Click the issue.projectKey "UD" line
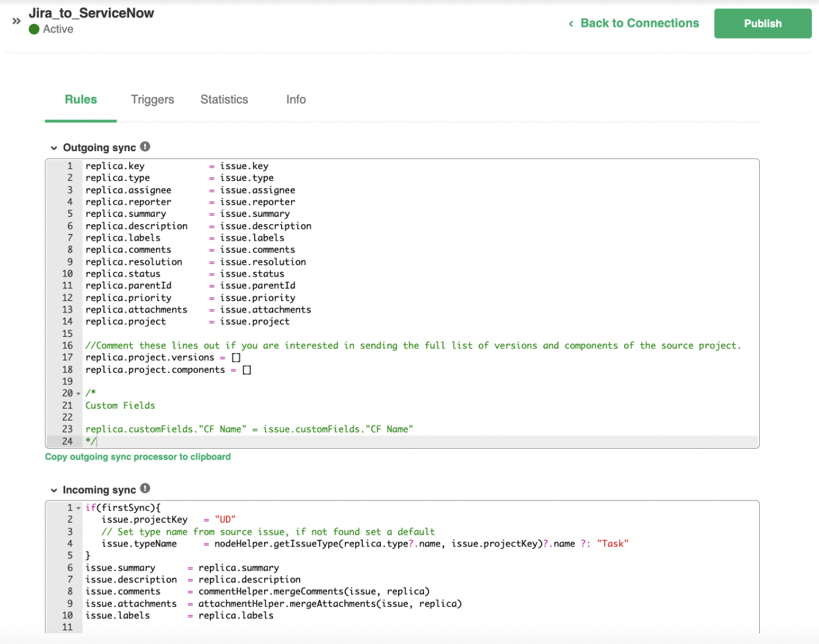The image size is (819, 644). (169, 520)
